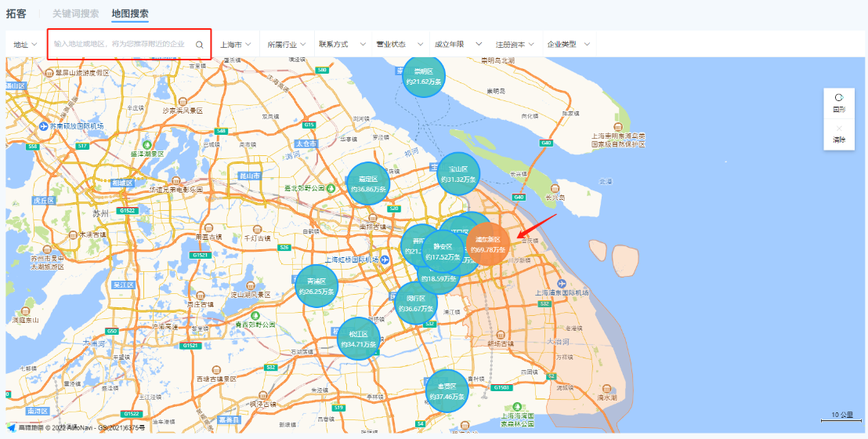The width and height of the screenshot is (868, 439).
Task: Click the 上海虹桥国际机场 airport icon
Action: tap(385, 259)
